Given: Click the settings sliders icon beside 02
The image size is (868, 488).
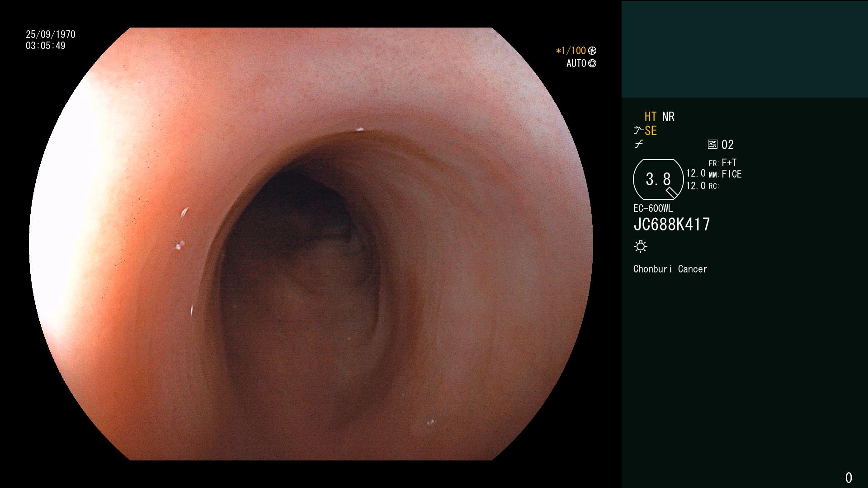Looking at the screenshot, I should [712, 145].
